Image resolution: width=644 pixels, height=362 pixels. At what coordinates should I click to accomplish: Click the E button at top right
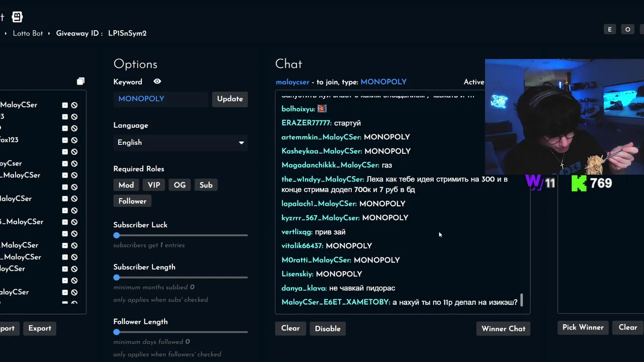(610, 29)
